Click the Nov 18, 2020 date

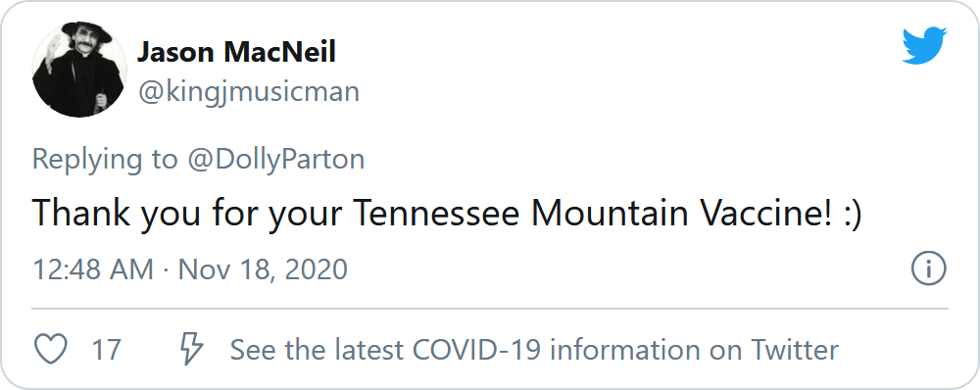[263, 270]
